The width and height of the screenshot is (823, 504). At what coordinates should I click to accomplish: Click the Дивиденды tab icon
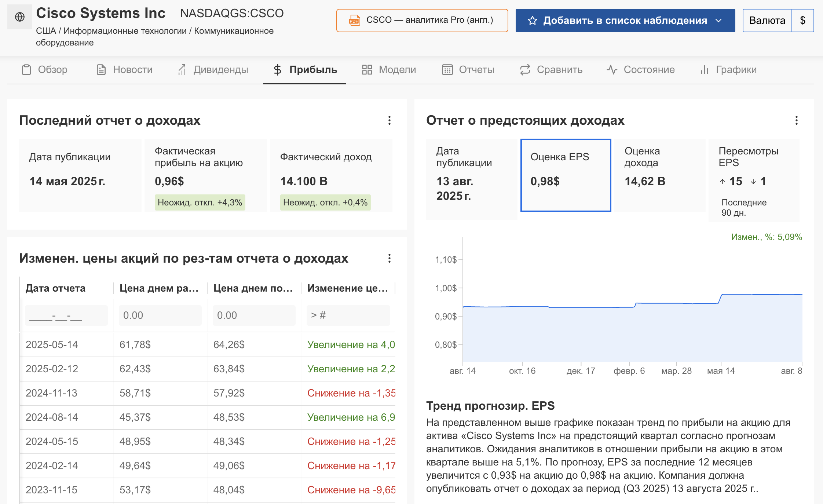tap(182, 70)
